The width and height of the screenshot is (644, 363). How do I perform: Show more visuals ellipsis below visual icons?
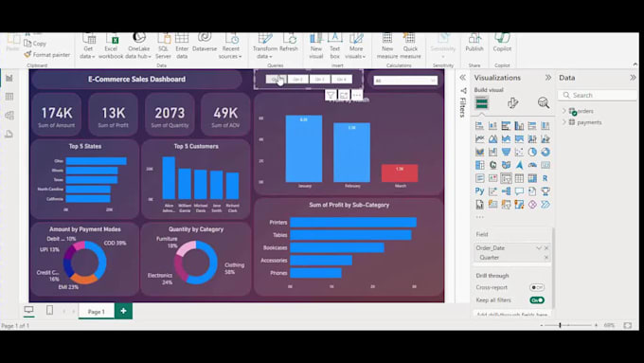coord(480,217)
